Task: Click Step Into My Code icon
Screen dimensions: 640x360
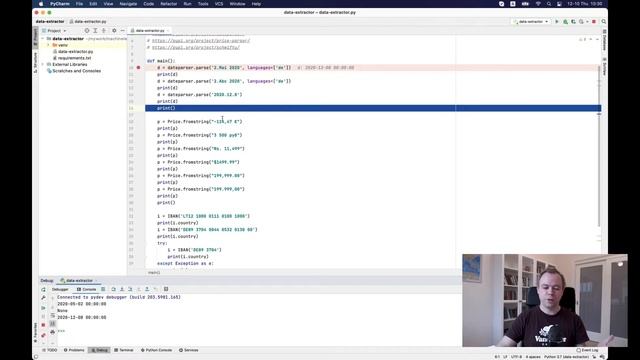Action: 130,289
